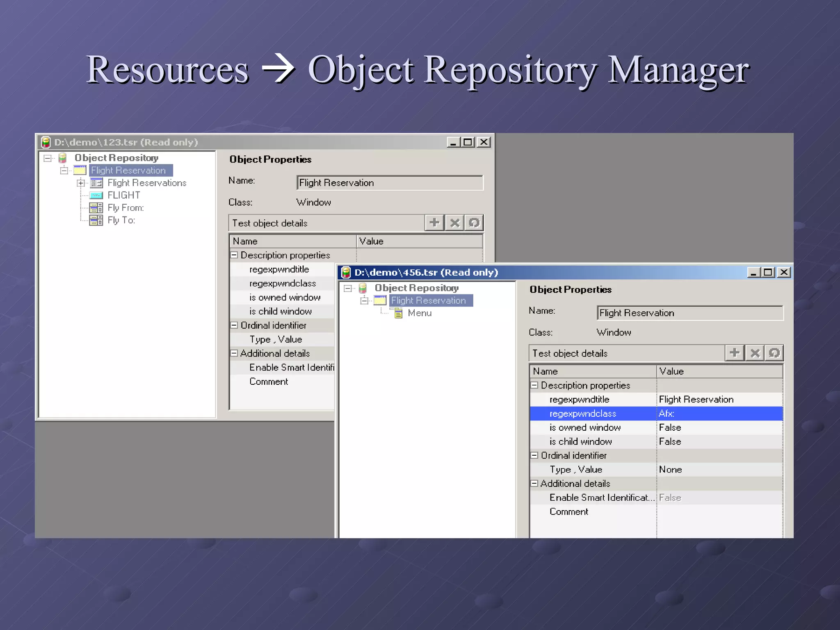Collapse Ordinal identifier in 123.tsr window
Viewport: 840px width, 630px height.
pyautogui.click(x=234, y=325)
